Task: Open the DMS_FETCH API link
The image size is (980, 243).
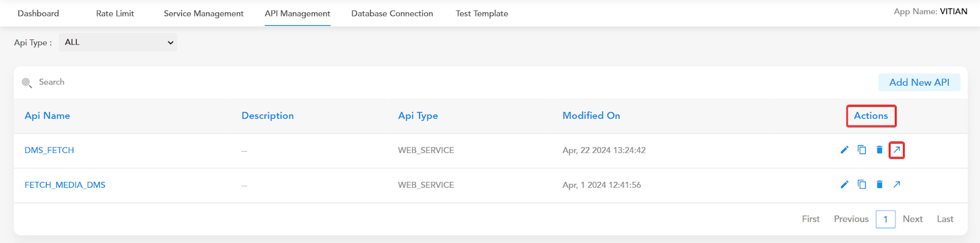Action: click(49, 150)
